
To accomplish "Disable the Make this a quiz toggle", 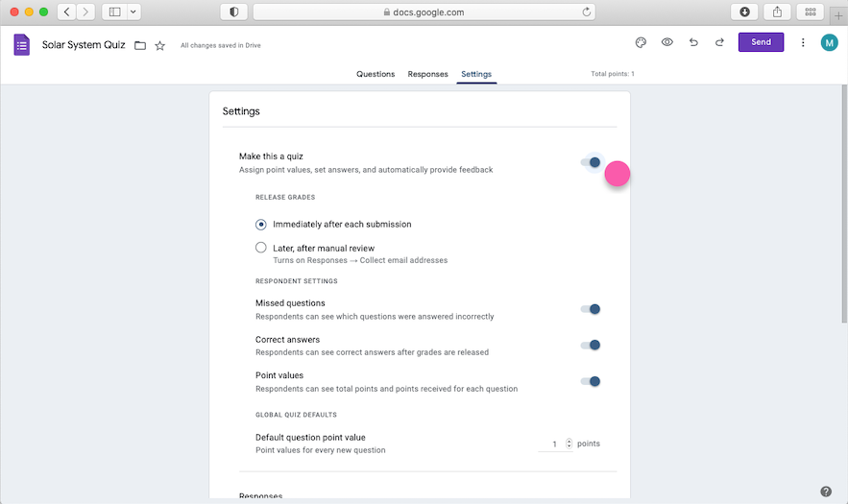I will [591, 162].
